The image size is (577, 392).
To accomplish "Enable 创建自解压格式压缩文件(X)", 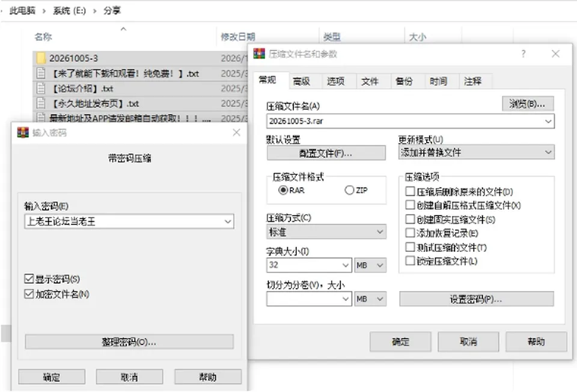I will (410, 205).
